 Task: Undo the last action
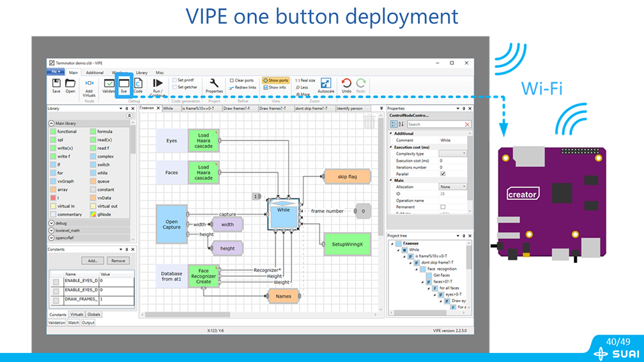[x=346, y=84]
